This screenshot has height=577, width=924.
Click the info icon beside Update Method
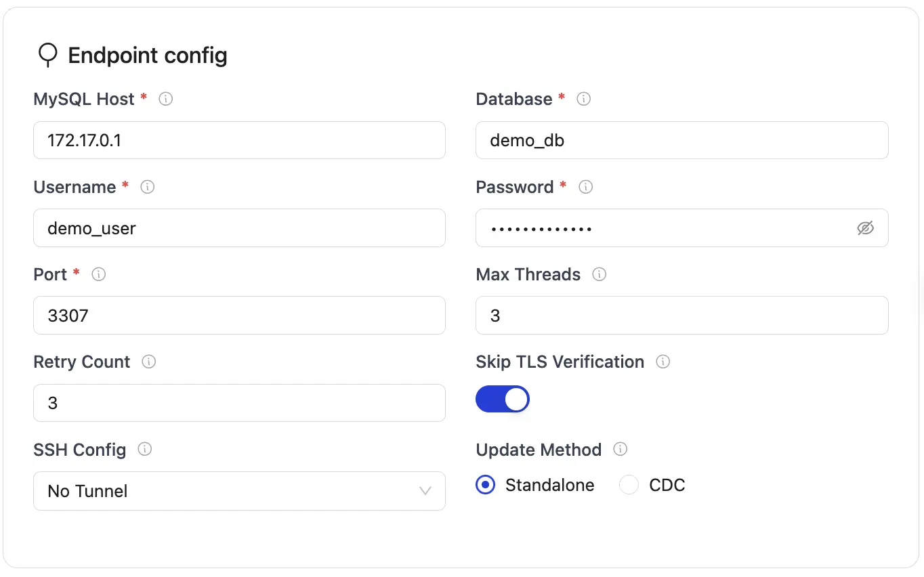(x=621, y=450)
